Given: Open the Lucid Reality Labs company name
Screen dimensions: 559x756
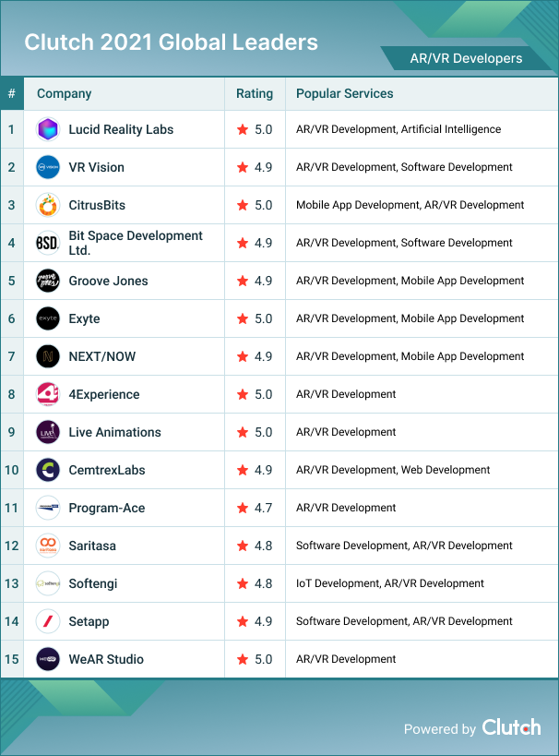Looking at the screenshot, I should click(x=121, y=129).
